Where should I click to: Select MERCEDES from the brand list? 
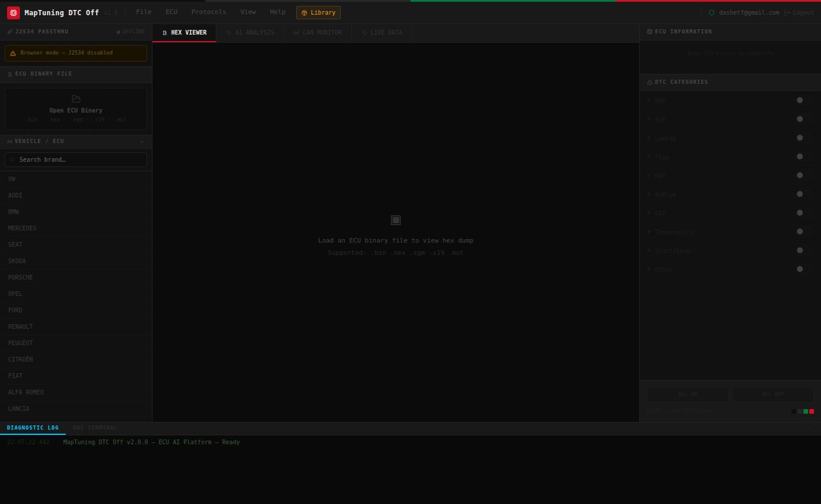coord(76,229)
